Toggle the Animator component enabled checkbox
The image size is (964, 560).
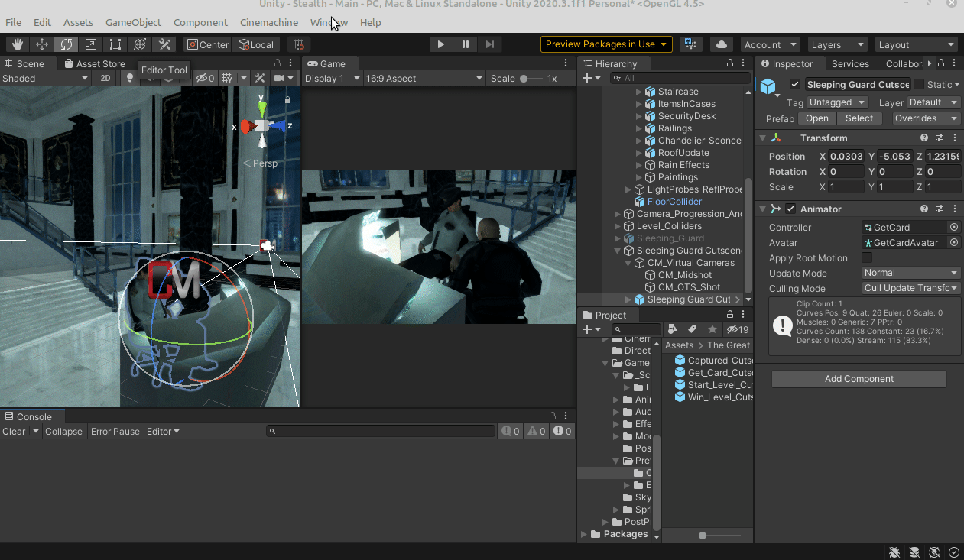point(790,209)
